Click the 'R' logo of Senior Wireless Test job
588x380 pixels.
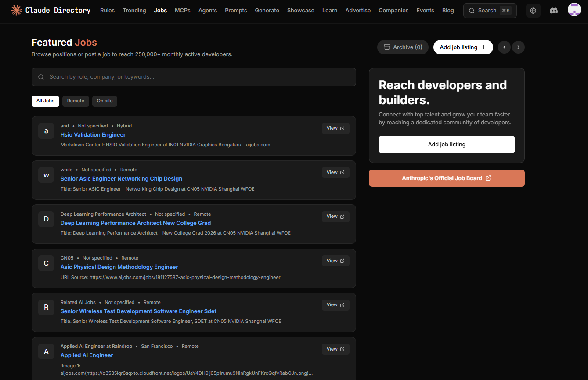point(46,308)
